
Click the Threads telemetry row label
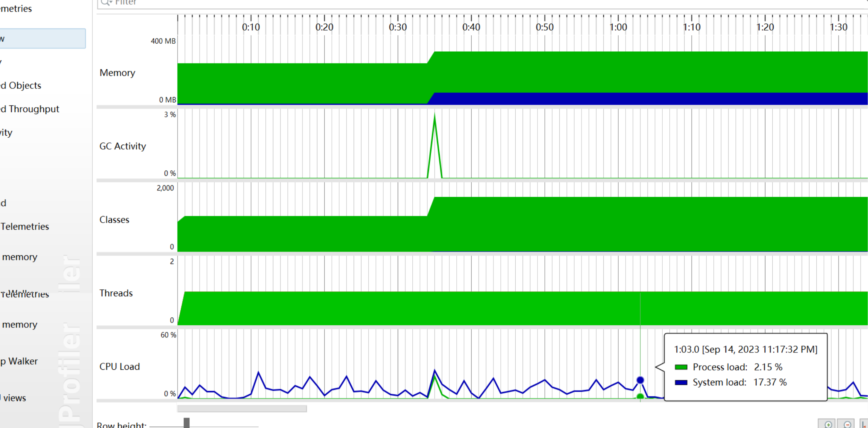pyautogui.click(x=116, y=293)
